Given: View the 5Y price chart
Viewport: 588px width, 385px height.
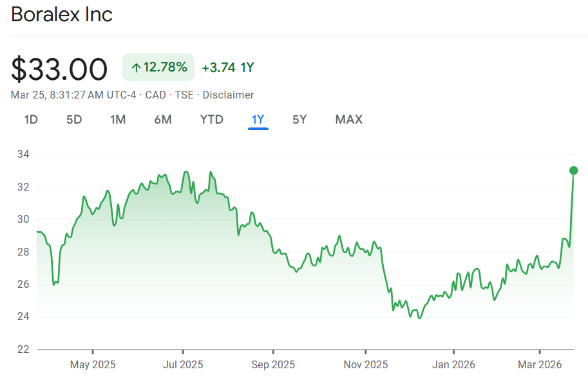Looking at the screenshot, I should coord(299,119).
